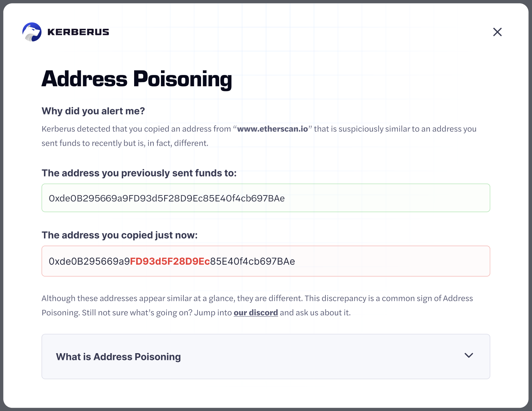Click the Address Poisoning page title
532x411 pixels.
[x=137, y=79]
